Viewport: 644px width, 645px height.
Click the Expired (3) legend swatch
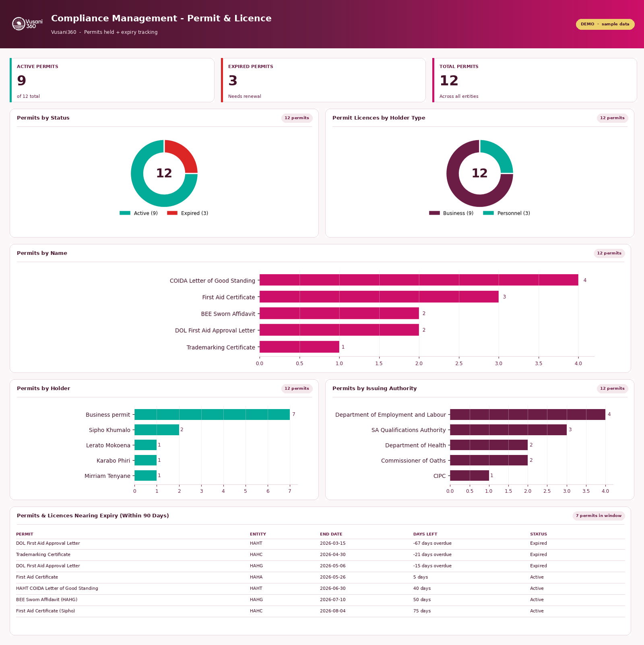(172, 213)
